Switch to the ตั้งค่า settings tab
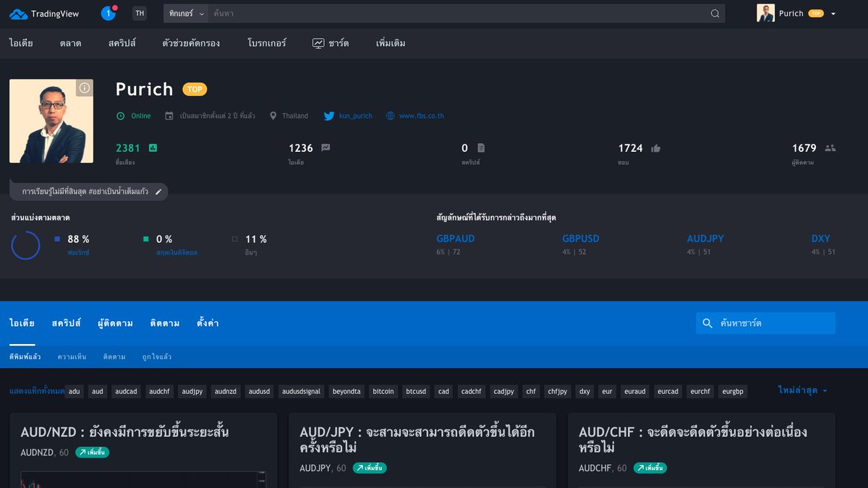Image resolution: width=868 pixels, height=488 pixels. [208, 323]
